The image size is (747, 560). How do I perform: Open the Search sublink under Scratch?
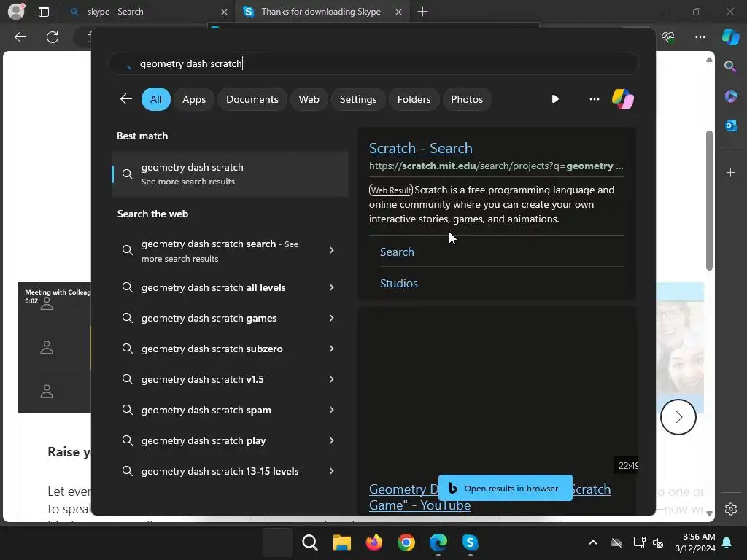coord(397,252)
